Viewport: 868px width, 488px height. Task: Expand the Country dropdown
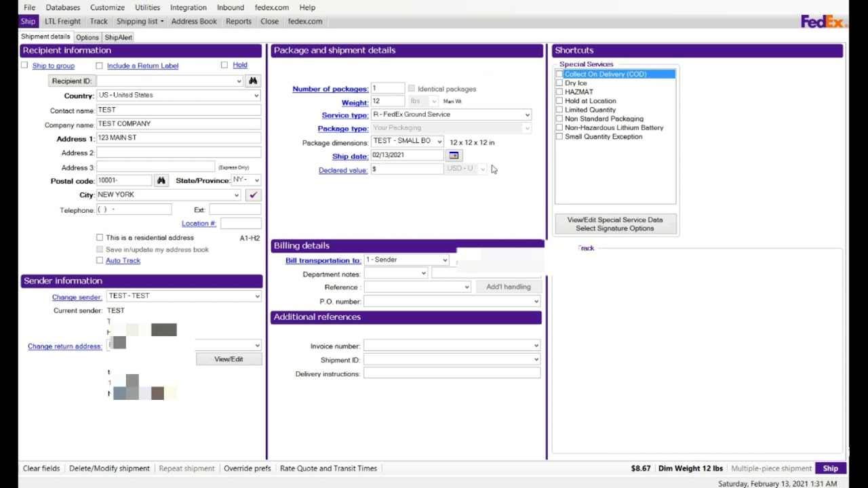click(256, 96)
